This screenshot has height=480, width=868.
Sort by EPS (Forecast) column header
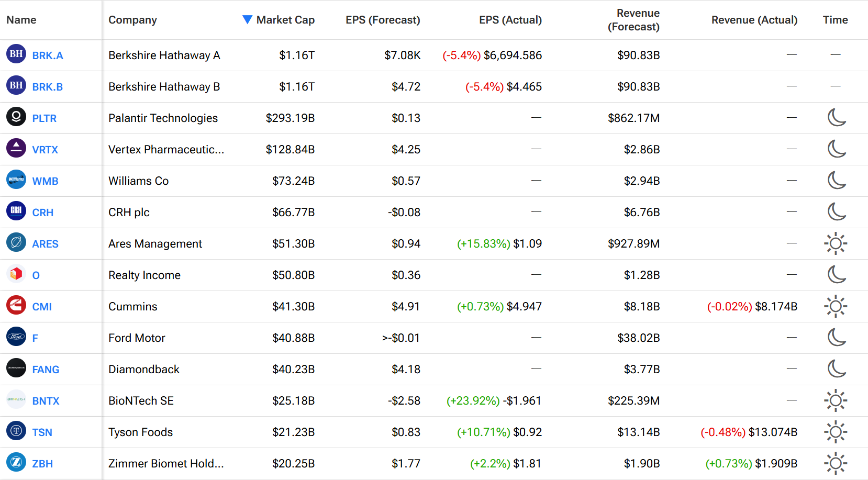coord(383,20)
